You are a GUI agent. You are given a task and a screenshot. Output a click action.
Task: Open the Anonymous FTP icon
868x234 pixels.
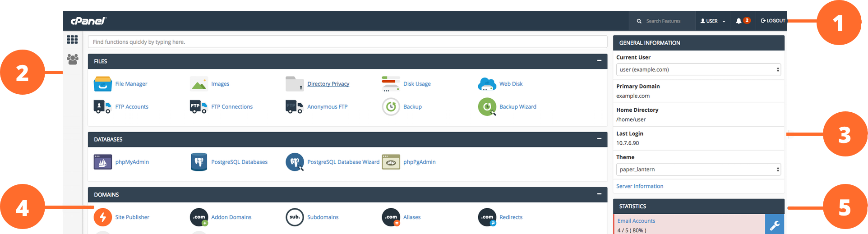tap(294, 107)
